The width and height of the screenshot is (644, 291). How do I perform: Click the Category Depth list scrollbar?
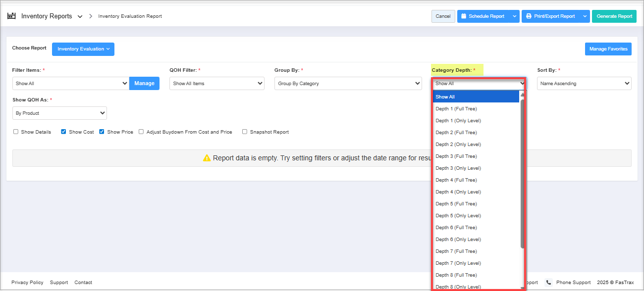click(522, 173)
